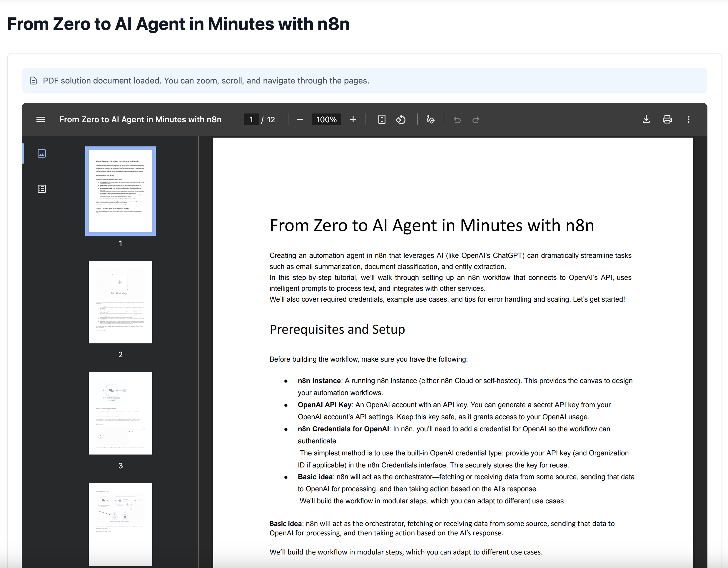The width and height of the screenshot is (728, 568).
Task: Click the undo arrow in toolbar
Action: (x=457, y=119)
